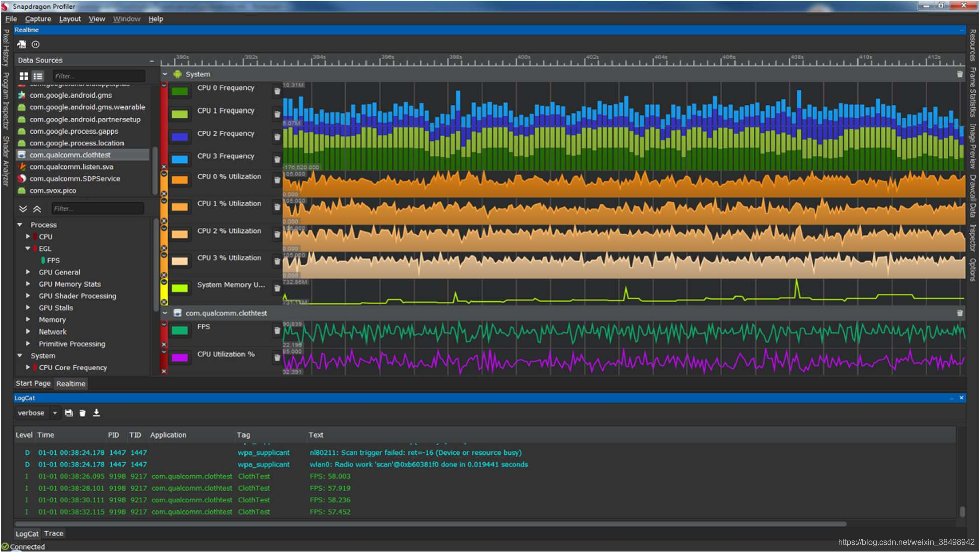Expand the GPU Memory Stats node

(x=28, y=284)
